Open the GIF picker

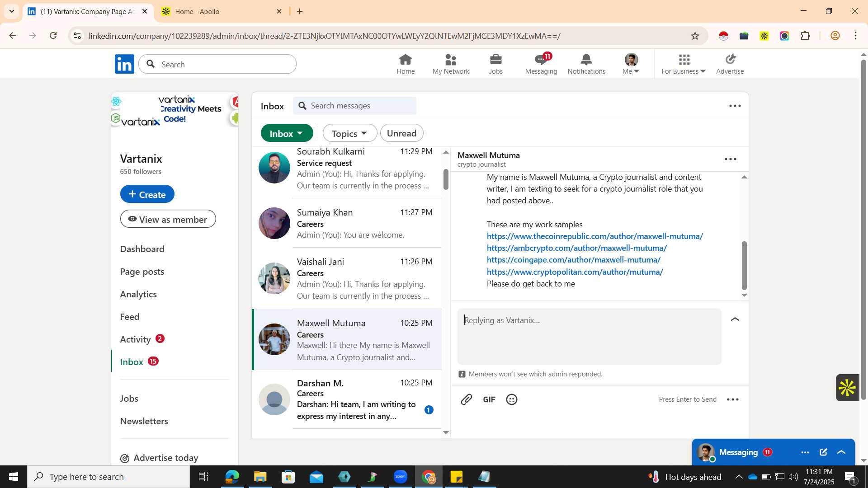click(x=489, y=399)
